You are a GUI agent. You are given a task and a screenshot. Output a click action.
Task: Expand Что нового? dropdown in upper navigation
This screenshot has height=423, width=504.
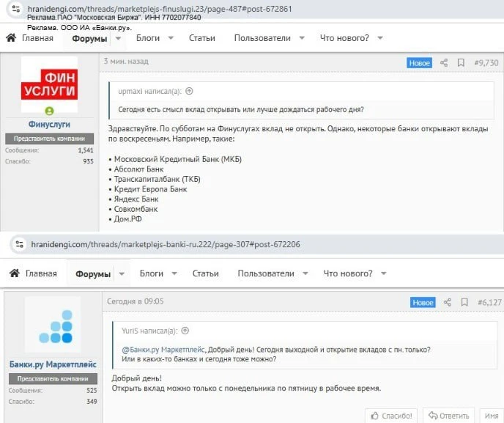click(380, 38)
